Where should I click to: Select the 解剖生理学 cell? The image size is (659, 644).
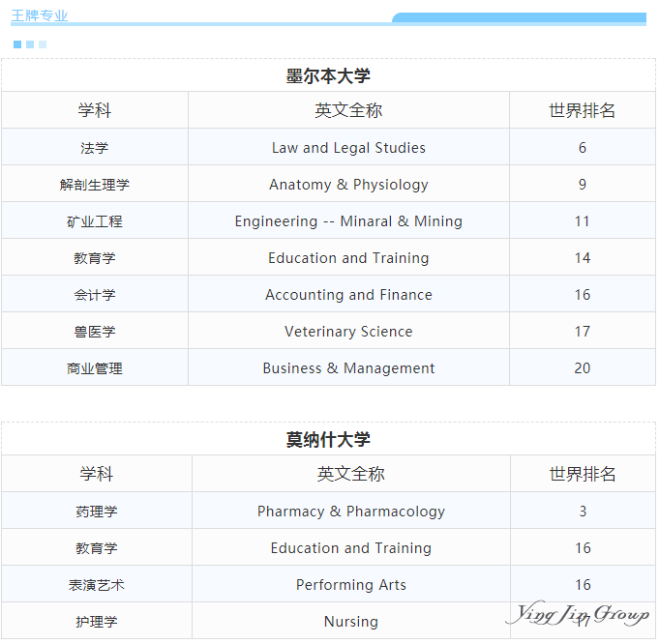pyautogui.click(x=95, y=184)
